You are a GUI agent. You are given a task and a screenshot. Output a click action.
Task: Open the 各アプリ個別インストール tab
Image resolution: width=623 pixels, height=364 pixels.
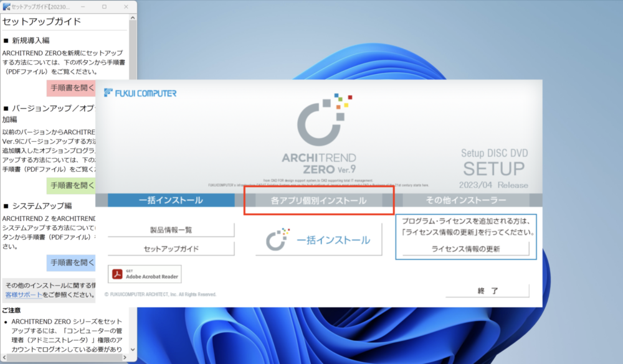tap(318, 200)
